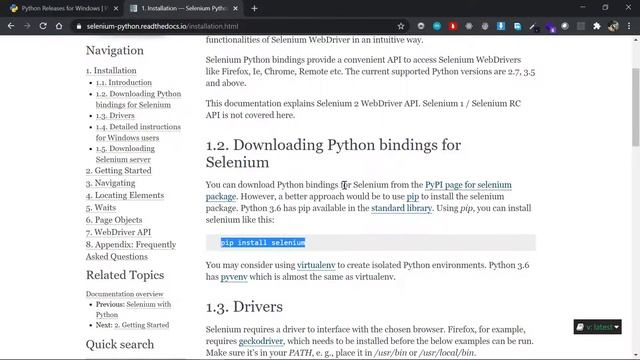Click the browser forward arrow

[x=27, y=26]
